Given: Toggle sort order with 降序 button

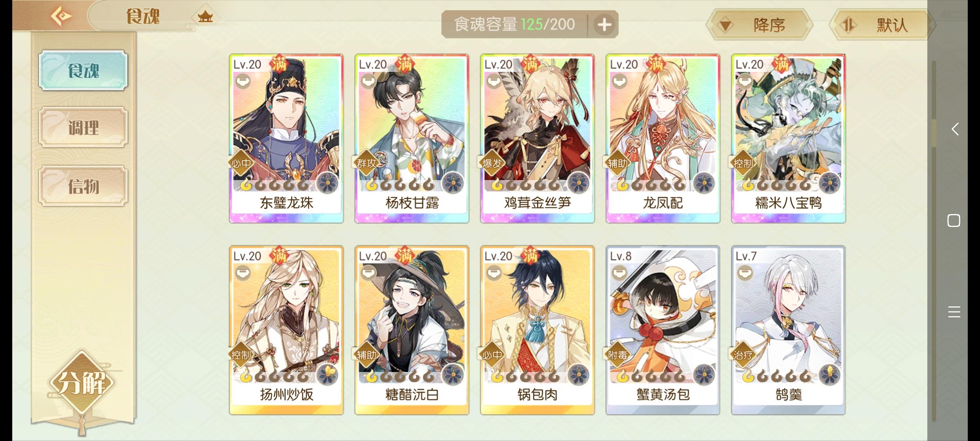Looking at the screenshot, I should [x=759, y=25].
